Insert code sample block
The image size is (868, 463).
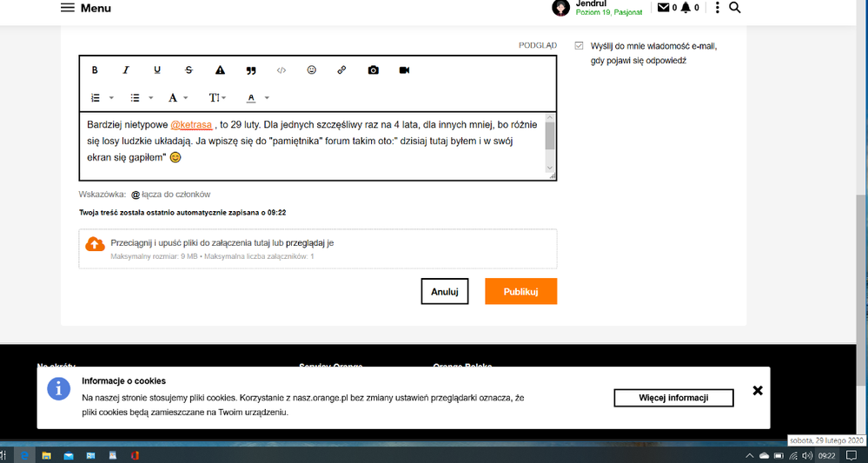pos(282,70)
